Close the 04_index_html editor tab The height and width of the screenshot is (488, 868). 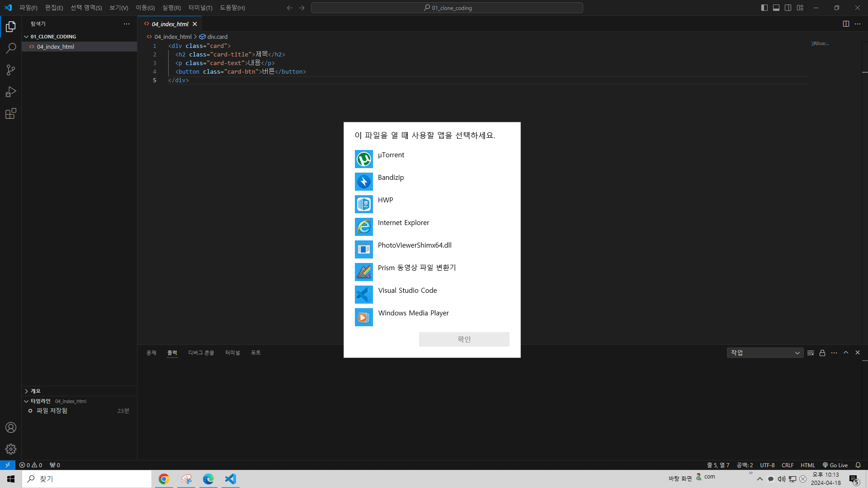point(195,24)
